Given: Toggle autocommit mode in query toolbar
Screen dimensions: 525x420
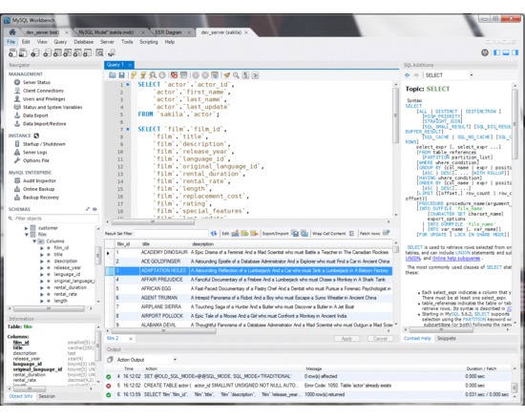Looking at the screenshot, I should (x=215, y=75).
